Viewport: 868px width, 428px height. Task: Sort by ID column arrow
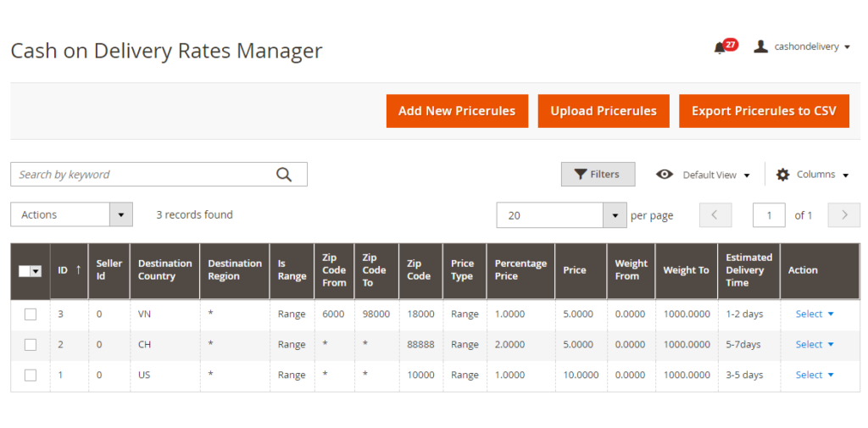[79, 270]
